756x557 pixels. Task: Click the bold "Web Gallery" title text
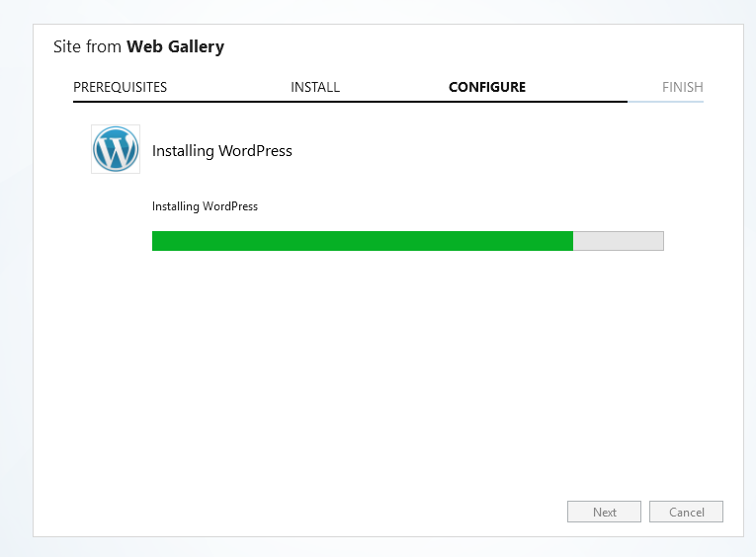coord(176,46)
